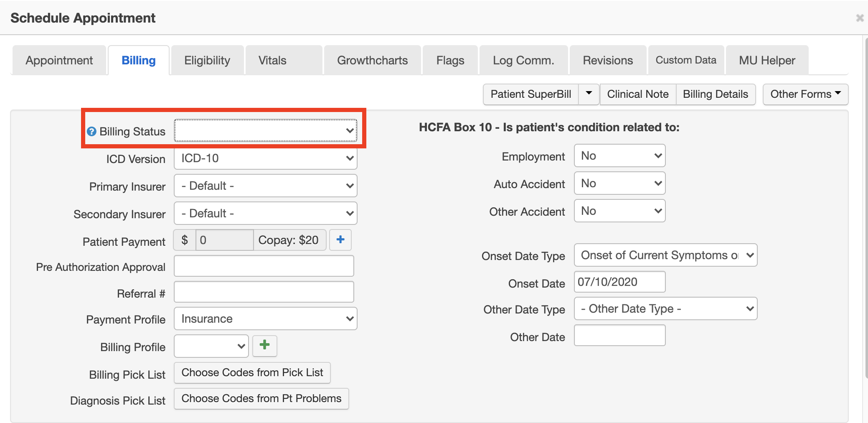Open the Log Comm. tab
The height and width of the screenshot is (423, 868).
[524, 60]
